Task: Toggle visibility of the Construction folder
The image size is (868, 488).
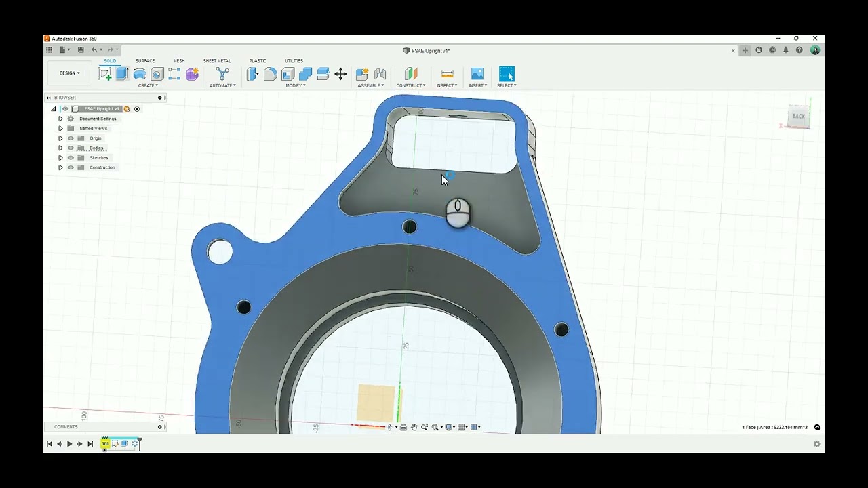Action: tap(71, 167)
